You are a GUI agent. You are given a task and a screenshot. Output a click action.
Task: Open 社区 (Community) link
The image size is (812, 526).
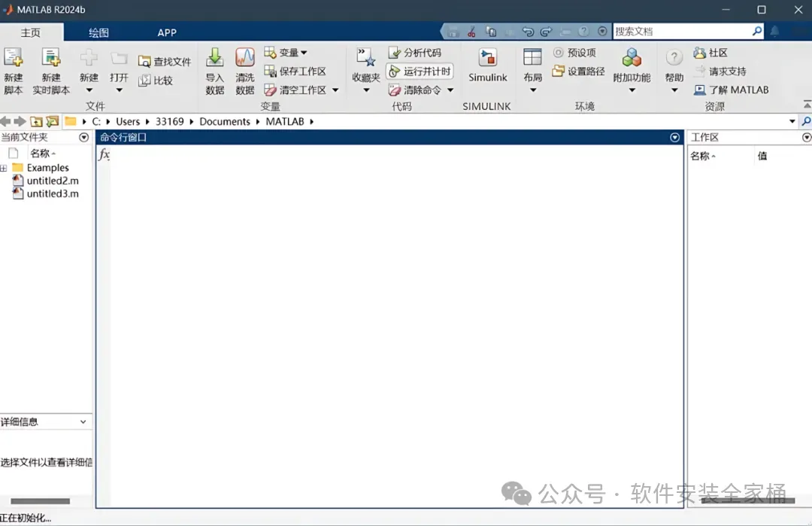point(710,53)
